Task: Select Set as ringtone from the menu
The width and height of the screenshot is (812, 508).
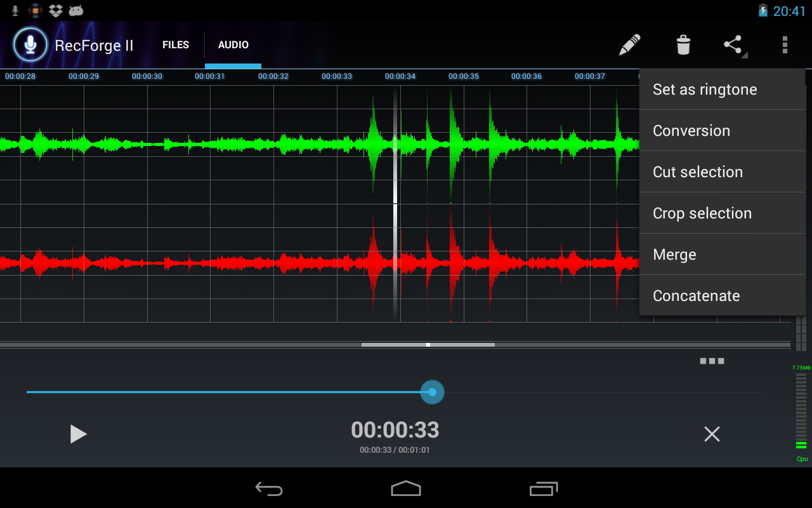Action: coord(705,89)
